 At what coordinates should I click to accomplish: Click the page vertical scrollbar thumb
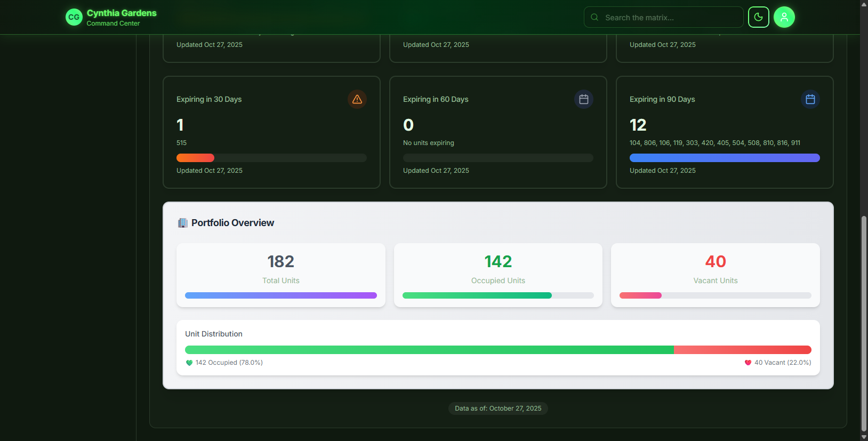point(864,323)
